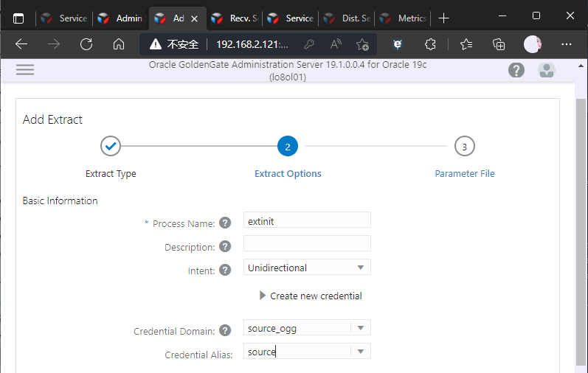Image resolution: width=588 pixels, height=373 pixels.
Task: Go to step 3 Parameter File
Action: coord(464,147)
